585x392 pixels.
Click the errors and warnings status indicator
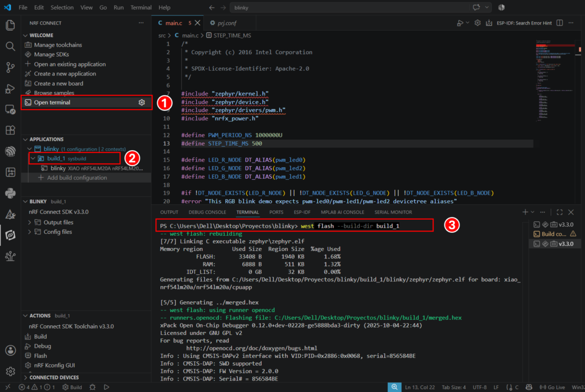tap(37, 387)
